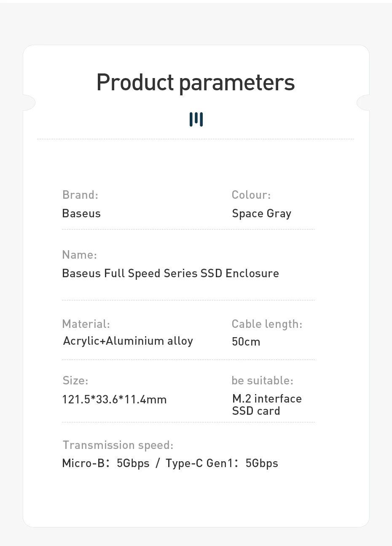Viewport: 392px width, 546px height.
Task: Select the "Micro-B: 5Gbps" speed text
Action: tap(106, 463)
